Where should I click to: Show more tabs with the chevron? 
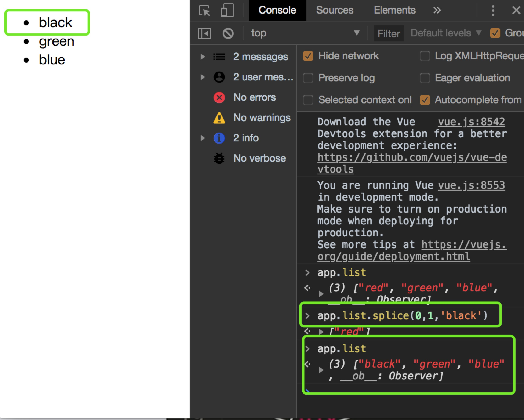coord(437,10)
